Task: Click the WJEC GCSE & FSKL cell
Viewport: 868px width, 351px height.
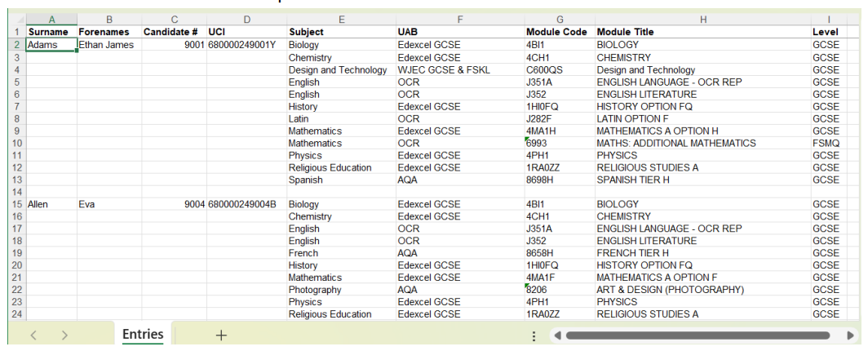Action: (x=460, y=70)
